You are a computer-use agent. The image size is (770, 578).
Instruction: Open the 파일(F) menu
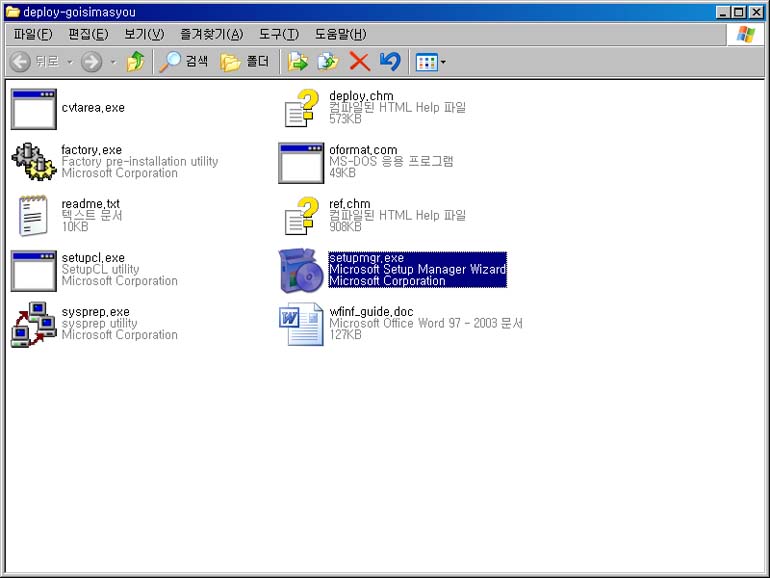pos(33,34)
